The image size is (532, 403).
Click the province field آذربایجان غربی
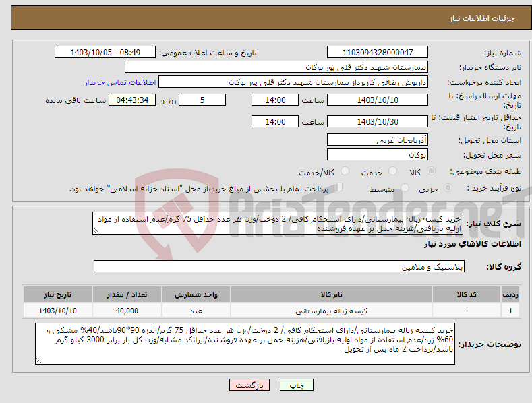pyautogui.click(x=378, y=139)
